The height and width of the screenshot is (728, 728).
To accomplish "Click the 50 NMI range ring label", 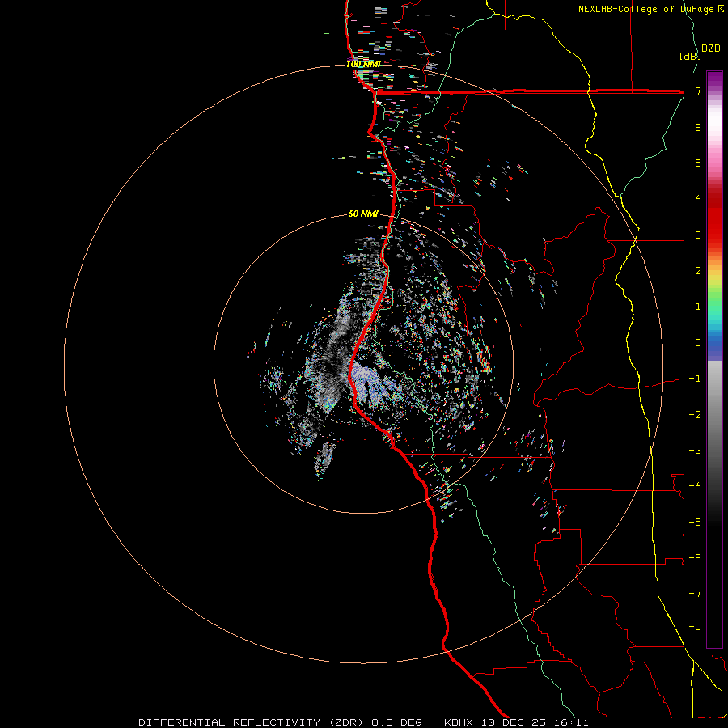I will (363, 214).
